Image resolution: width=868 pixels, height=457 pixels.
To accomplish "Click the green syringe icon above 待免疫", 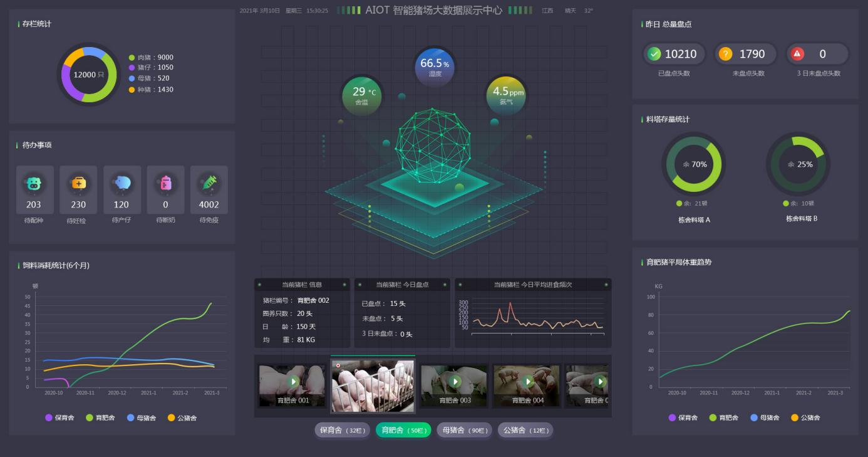I will coord(209,183).
